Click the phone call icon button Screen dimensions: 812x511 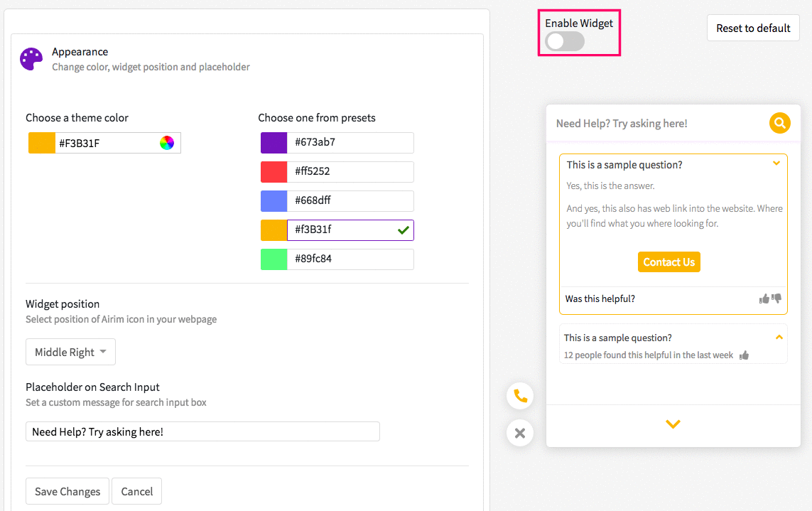pyautogui.click(x=520, y=397)
